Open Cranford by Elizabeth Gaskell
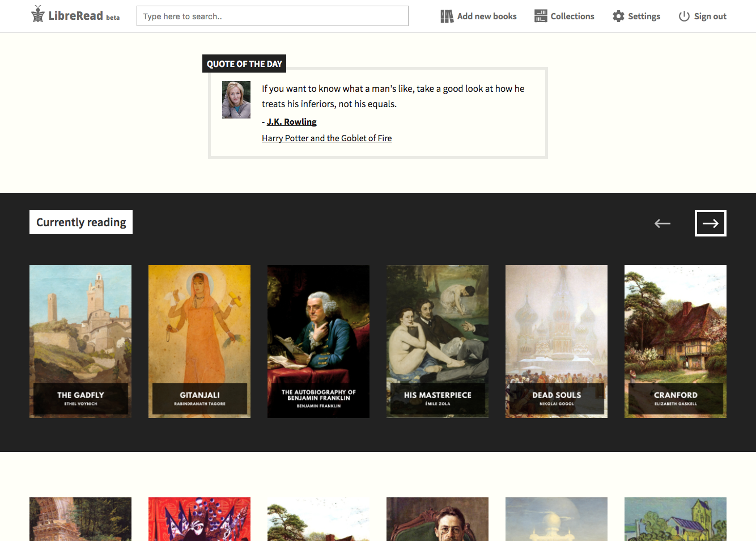The image size is (756, 541). [x=675, y=341]
